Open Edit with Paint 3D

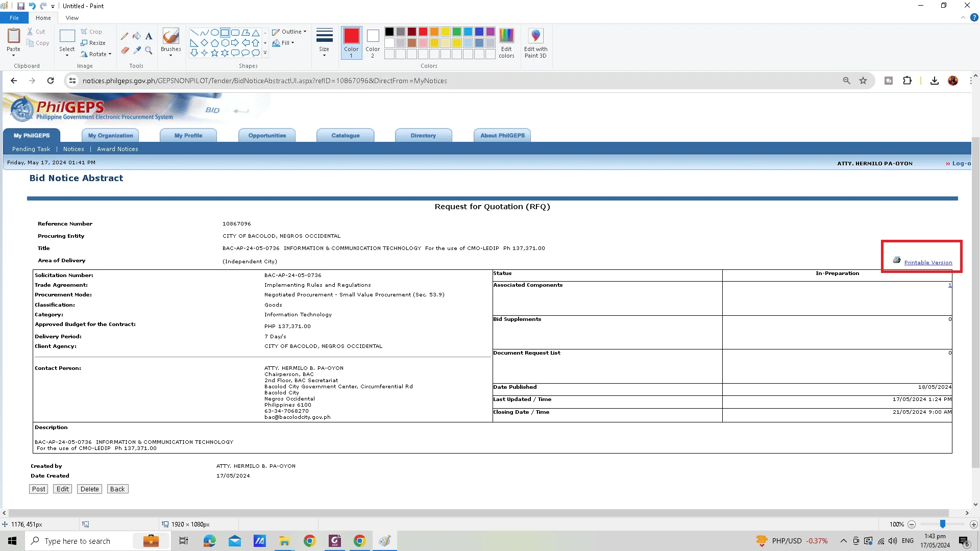pyautogui.click(x=535, y=43)
